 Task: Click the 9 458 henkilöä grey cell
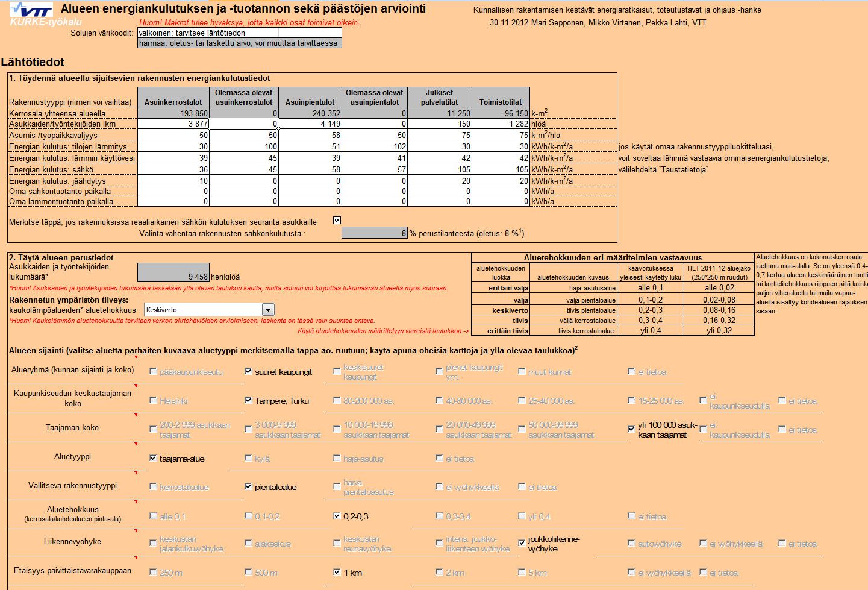click(x=173, y=272)
